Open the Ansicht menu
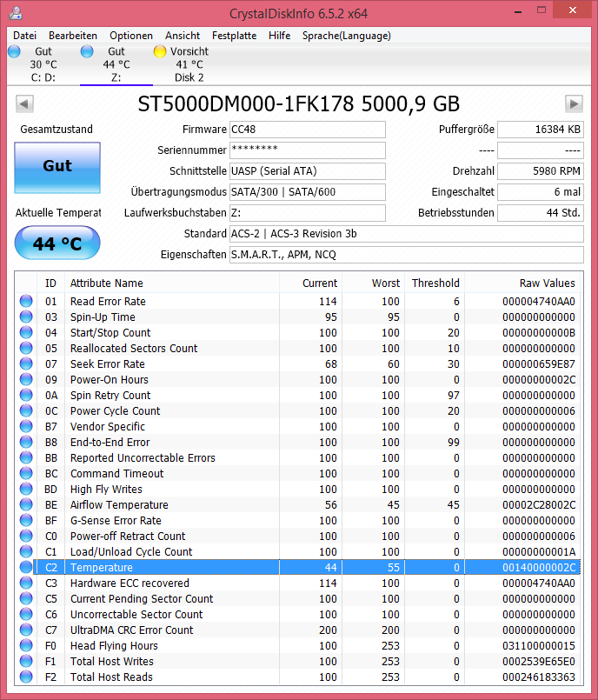The height and width of the screenshot is (700, 598). 183,36
